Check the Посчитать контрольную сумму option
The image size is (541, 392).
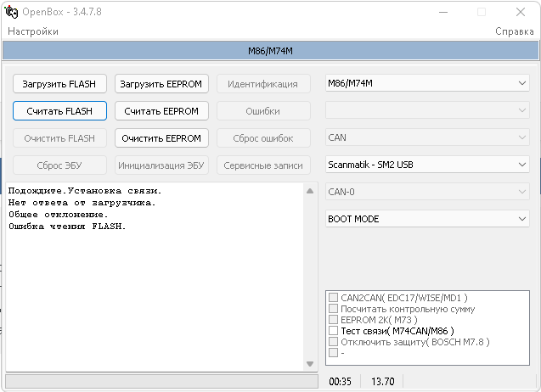pyautogui.click(x=333, y=309)
